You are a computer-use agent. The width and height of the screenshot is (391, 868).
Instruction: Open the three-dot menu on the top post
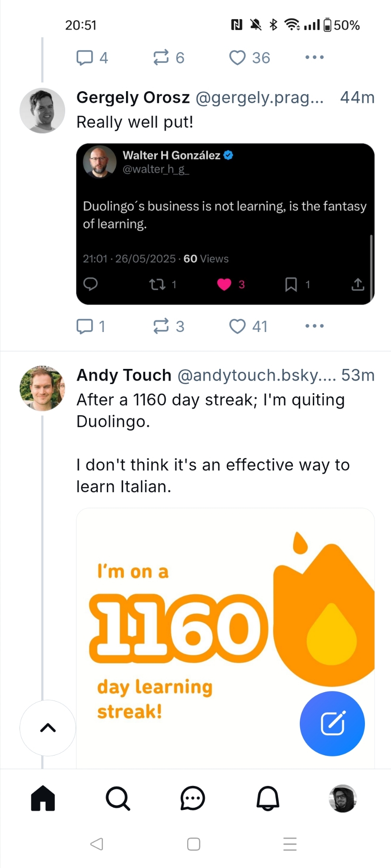point(315,58)
